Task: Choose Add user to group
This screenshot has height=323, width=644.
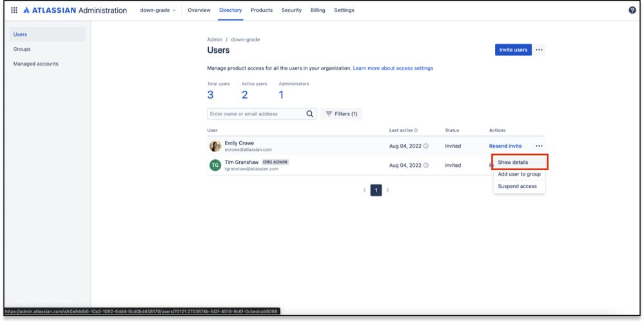Action: click(519, 174)
